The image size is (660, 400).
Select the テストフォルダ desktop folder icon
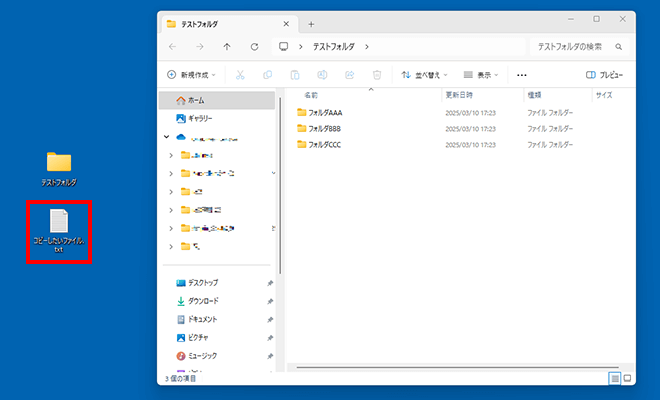tap(59, 169)
